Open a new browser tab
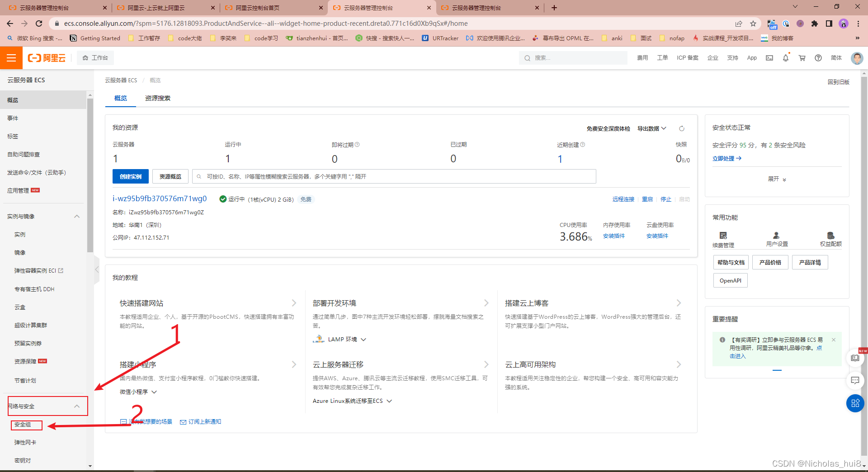The image size is (868, 472). [554, 8]
